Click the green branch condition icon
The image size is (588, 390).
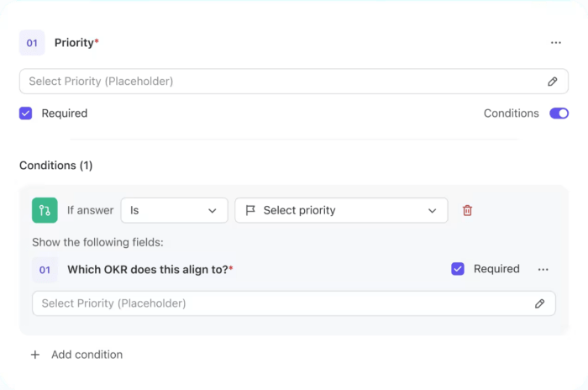coord(45,210)
